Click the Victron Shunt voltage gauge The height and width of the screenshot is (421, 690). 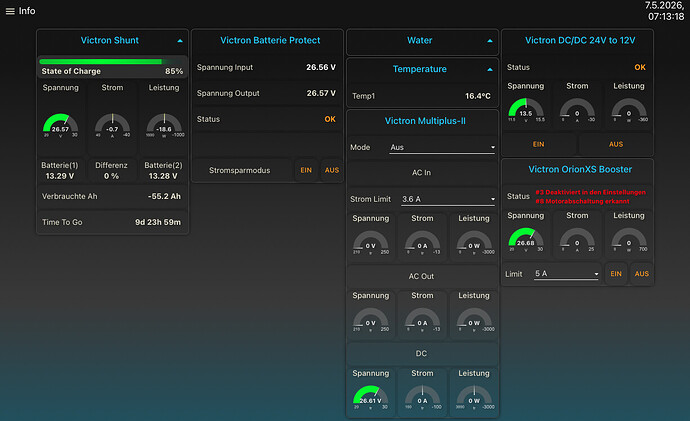coord(60,126)
